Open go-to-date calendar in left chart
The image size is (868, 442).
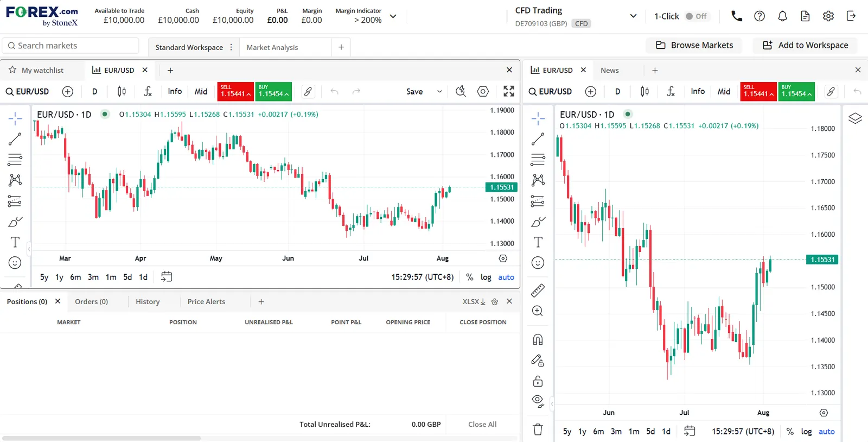pos(167,277)
